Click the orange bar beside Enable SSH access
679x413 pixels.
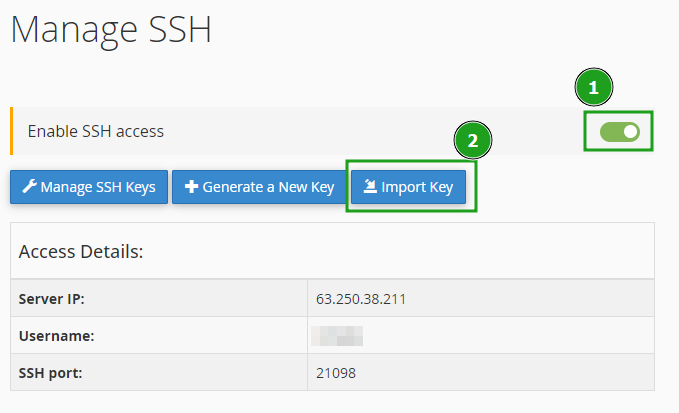[x=12, y=131]
